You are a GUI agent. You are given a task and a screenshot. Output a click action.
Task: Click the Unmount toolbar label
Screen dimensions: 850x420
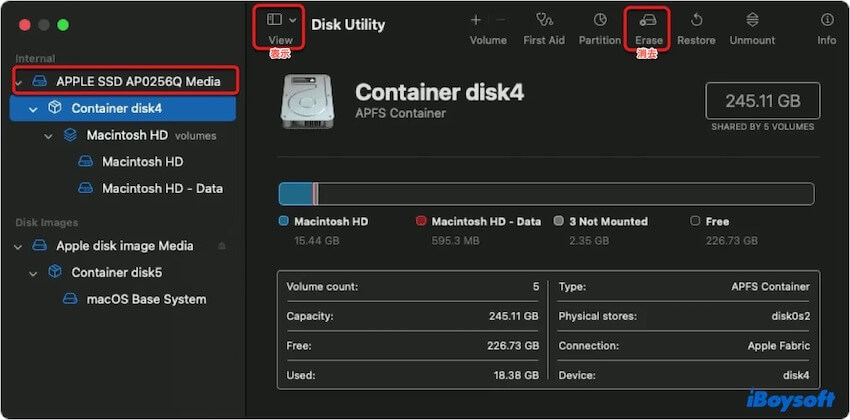click(752, 40)
